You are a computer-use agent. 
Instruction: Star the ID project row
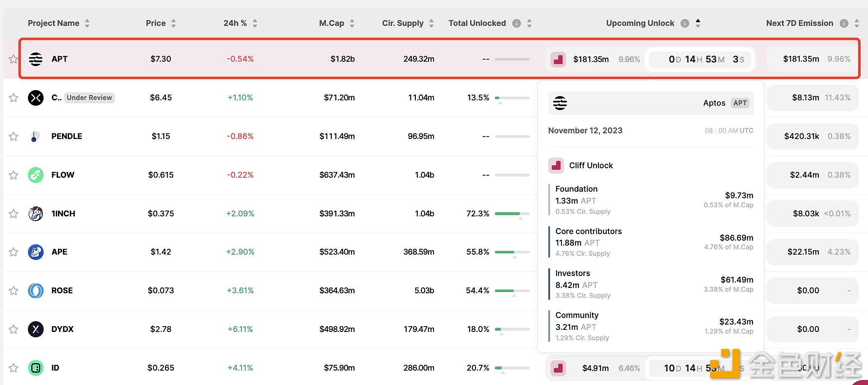click(14, 368)
